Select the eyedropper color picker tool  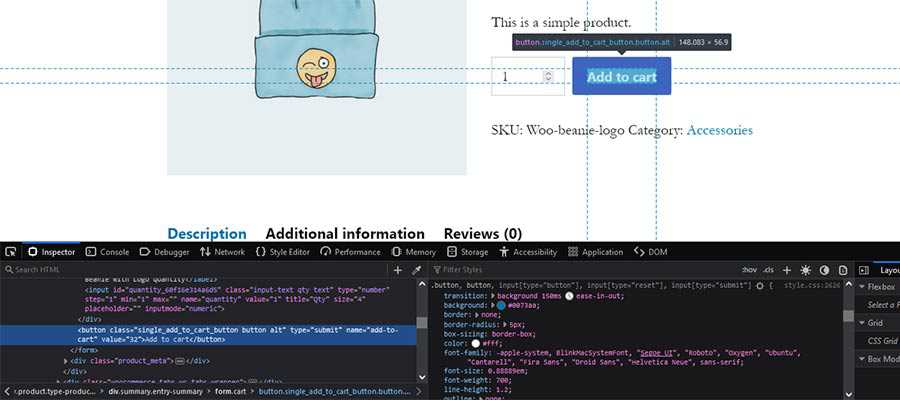coord(417,270)
